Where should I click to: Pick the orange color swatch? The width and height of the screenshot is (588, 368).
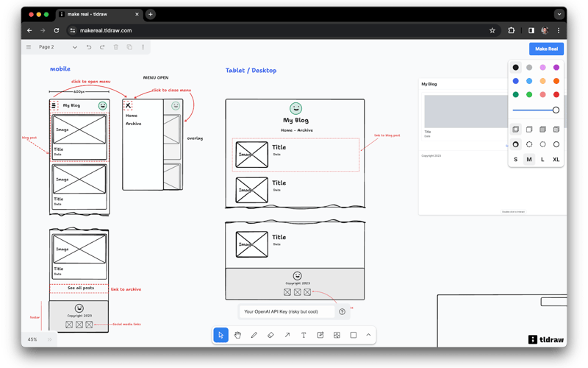[556, 81]
